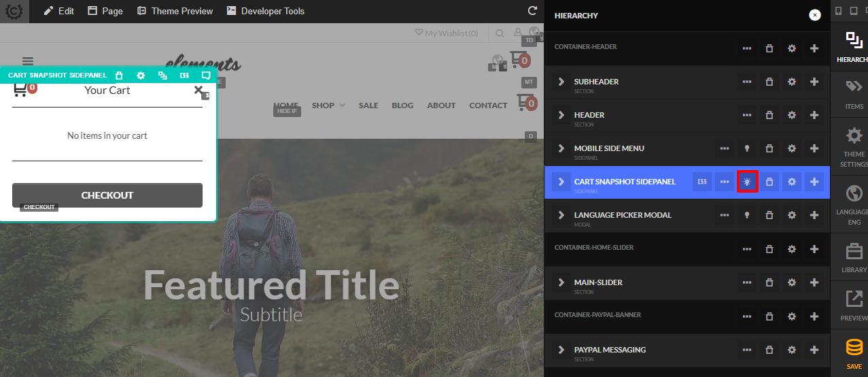The height and width of the screenshot is (377, 868).
Task: Click the refresh icon in top bar
Action: pos(532,11)
